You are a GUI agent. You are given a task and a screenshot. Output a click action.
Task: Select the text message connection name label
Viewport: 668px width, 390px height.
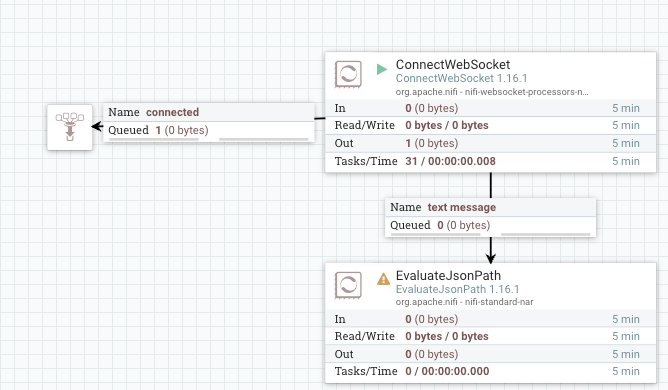click(462, 207)
